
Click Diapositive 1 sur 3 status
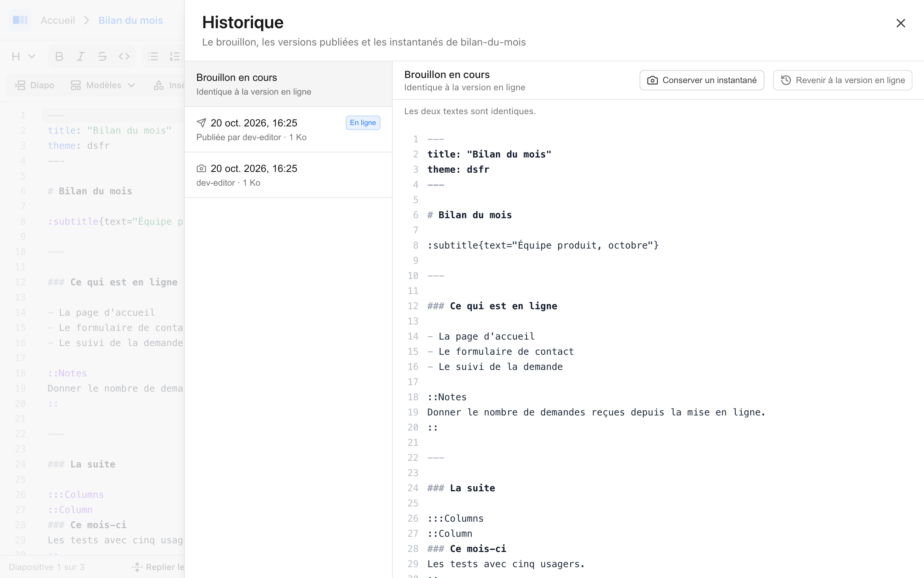[47, 567]
